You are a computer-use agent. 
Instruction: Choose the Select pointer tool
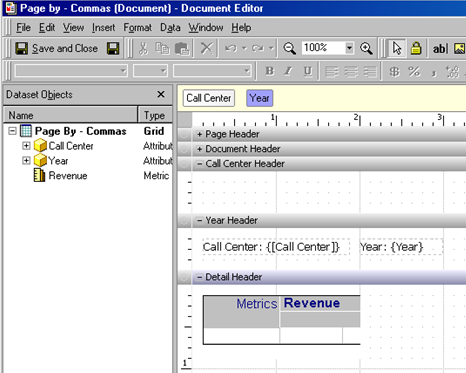397,49
